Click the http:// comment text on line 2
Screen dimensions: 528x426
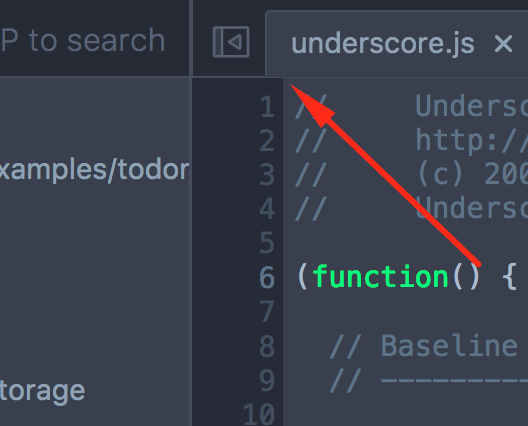tap(471, 141)
